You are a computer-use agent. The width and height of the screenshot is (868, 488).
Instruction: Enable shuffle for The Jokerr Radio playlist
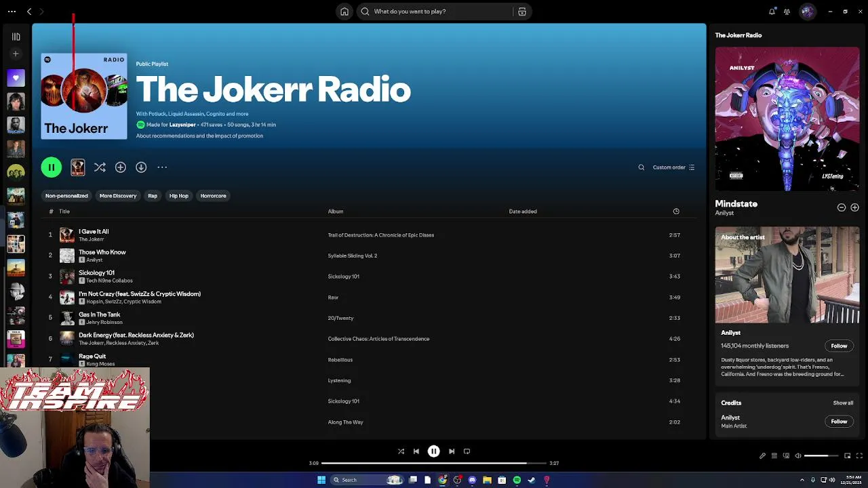click(x=100, y=167)
